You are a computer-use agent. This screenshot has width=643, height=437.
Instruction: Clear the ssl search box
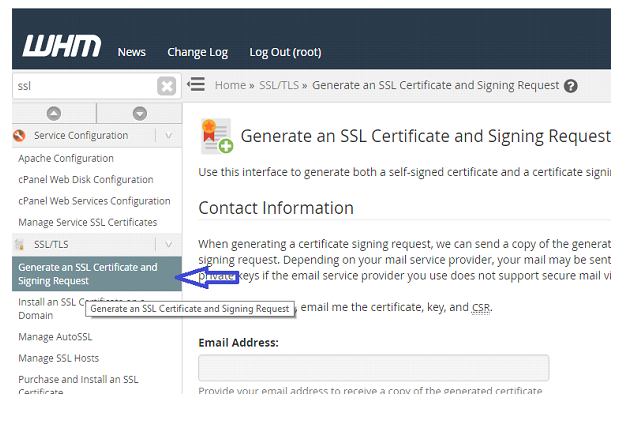[x=166, y=86]
